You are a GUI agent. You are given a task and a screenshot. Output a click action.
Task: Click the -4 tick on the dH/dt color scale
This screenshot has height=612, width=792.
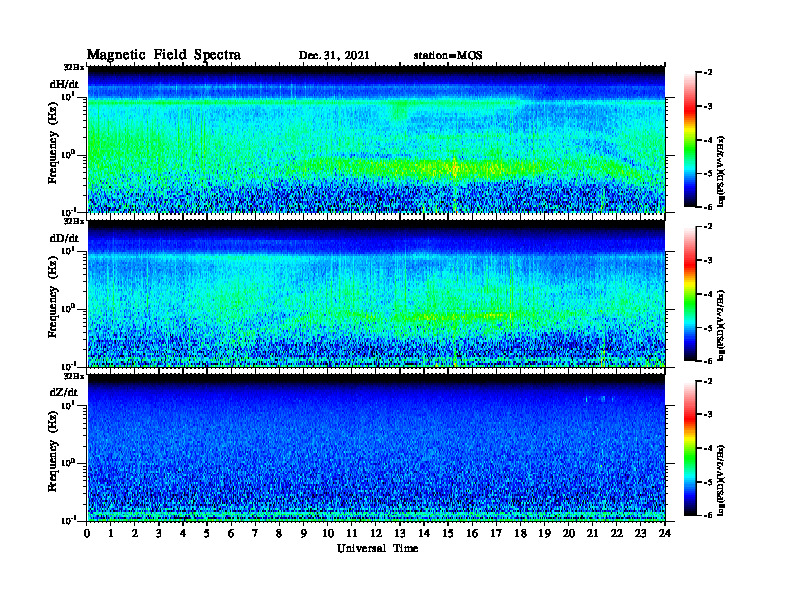(708, 140)
